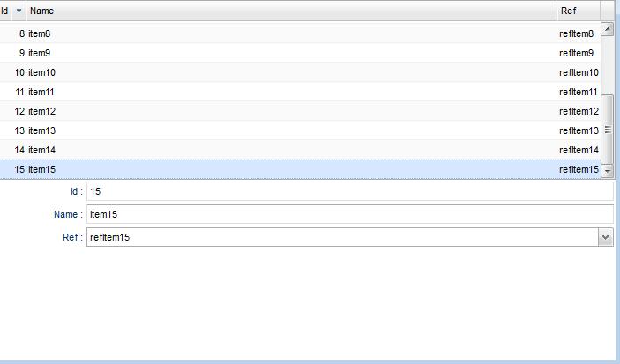This screenshot has height=364, width=620.
Task: Select the item13 row
Action: (300, 130)
